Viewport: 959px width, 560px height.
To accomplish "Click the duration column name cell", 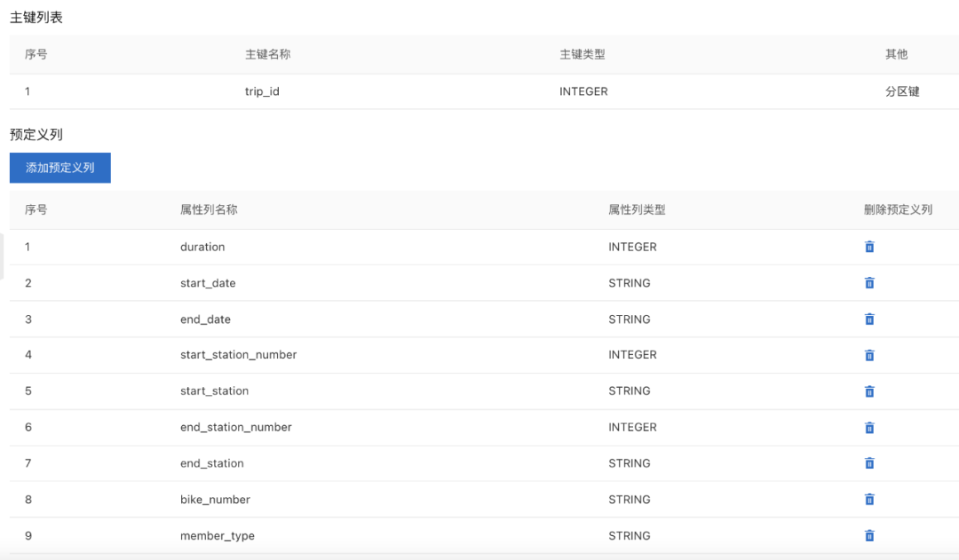I will coord(202,247).
